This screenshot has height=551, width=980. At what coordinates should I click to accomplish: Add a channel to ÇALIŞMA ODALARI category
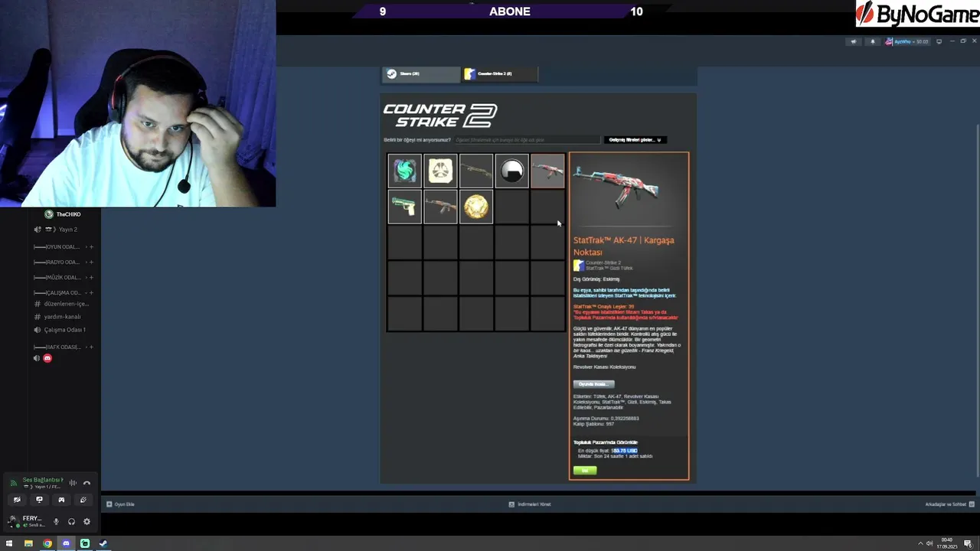92,292
